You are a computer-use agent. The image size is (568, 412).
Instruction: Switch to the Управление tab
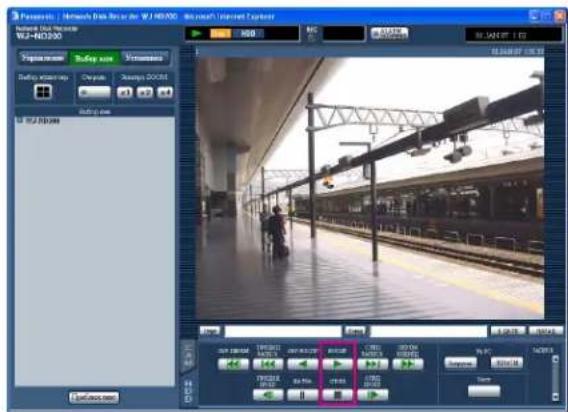click(43, 58)
